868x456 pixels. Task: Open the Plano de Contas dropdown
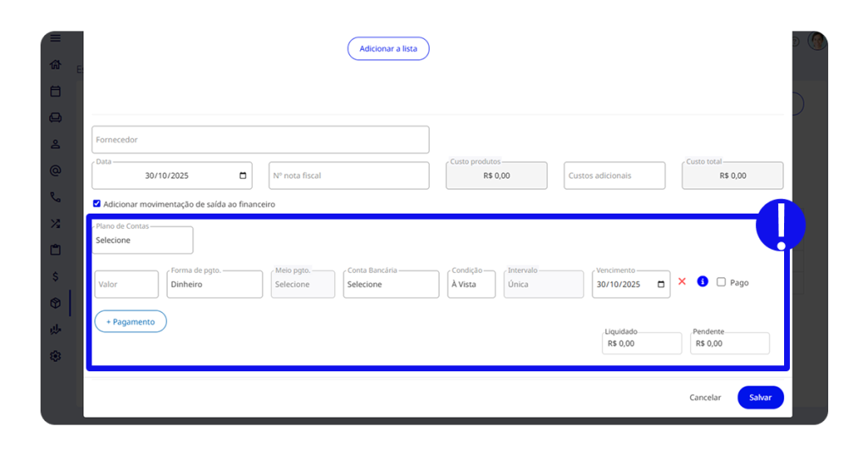(x=142, y=241)
